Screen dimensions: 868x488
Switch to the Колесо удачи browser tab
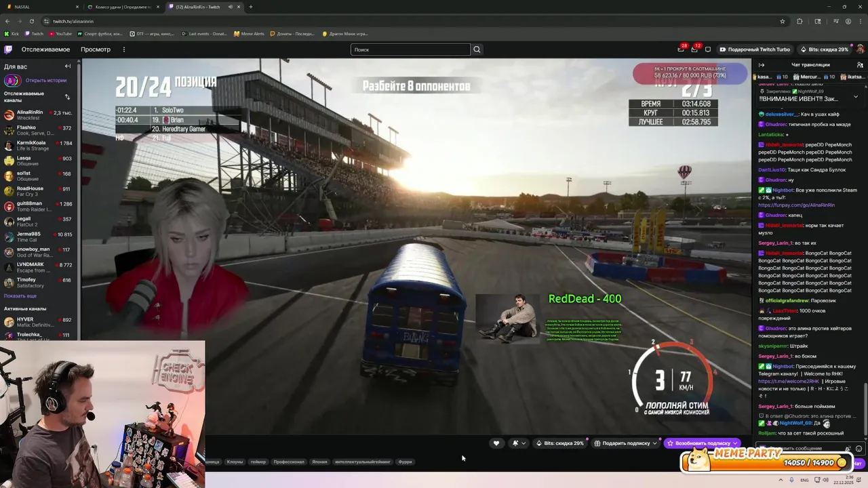click(122, 7)
